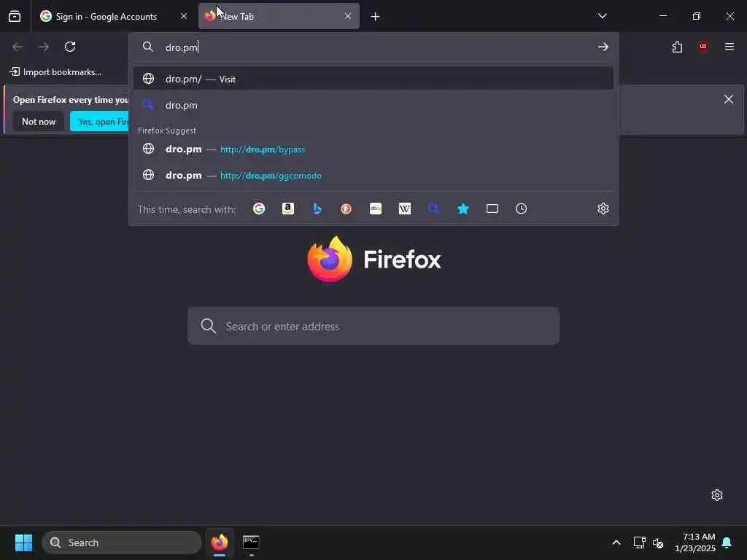Open Firefox from the taskbar
Image resolution: width=747 pixels, height=560 pixels.
tap(220, 542)
